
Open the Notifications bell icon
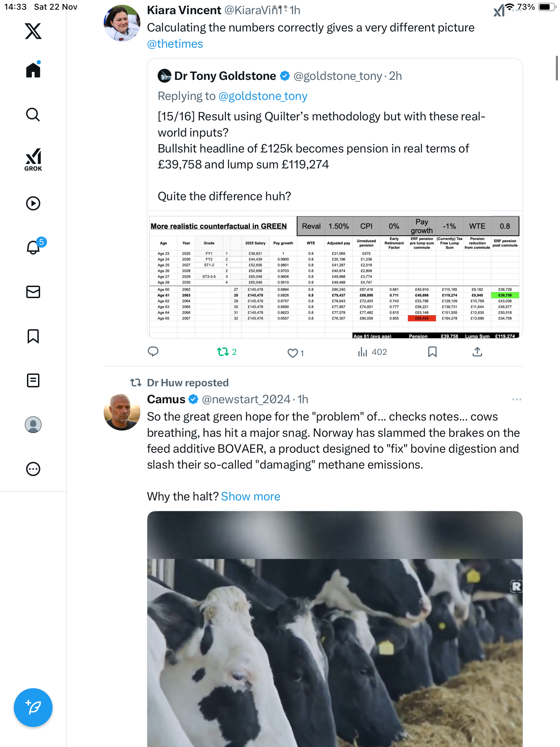[33, 247]
